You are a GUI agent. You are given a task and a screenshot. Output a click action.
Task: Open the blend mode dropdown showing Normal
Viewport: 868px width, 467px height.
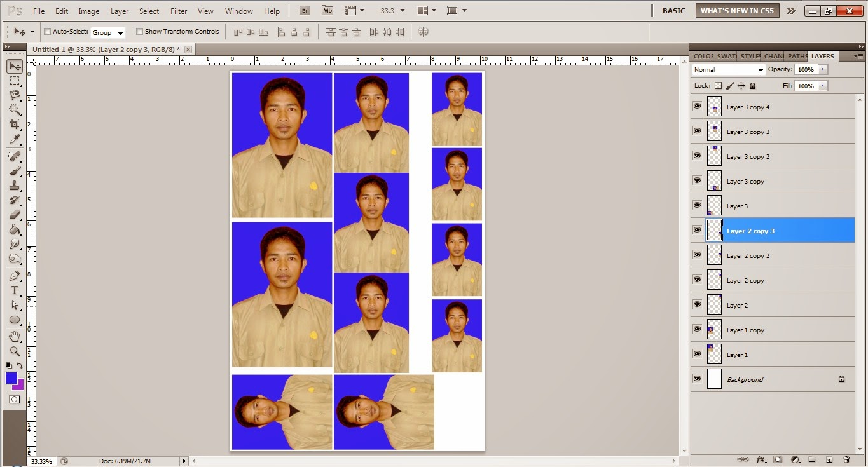click(727, 69)
